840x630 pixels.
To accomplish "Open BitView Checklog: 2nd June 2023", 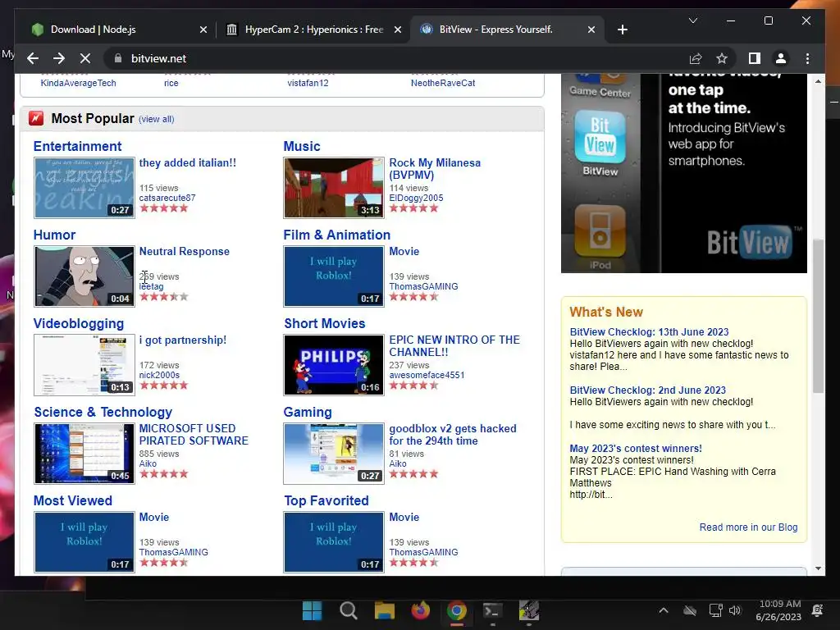I will coord(648,390).
